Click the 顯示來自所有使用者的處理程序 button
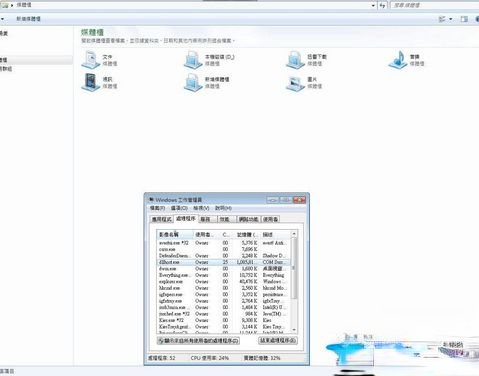Viewport: 479px width, 376px height. tap(198, 341)
